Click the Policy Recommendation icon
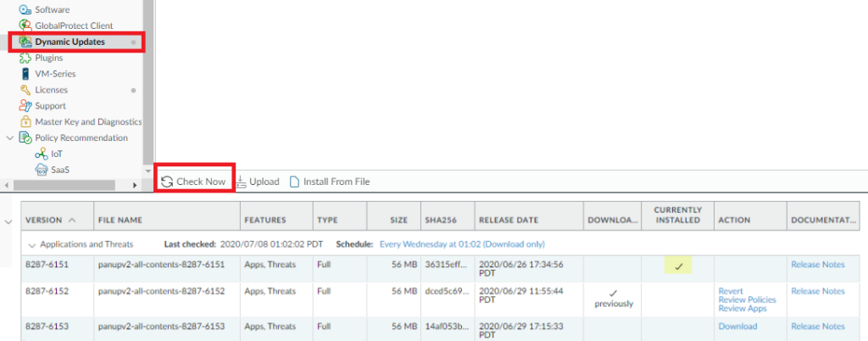868x341 pixels. (25, 137)
